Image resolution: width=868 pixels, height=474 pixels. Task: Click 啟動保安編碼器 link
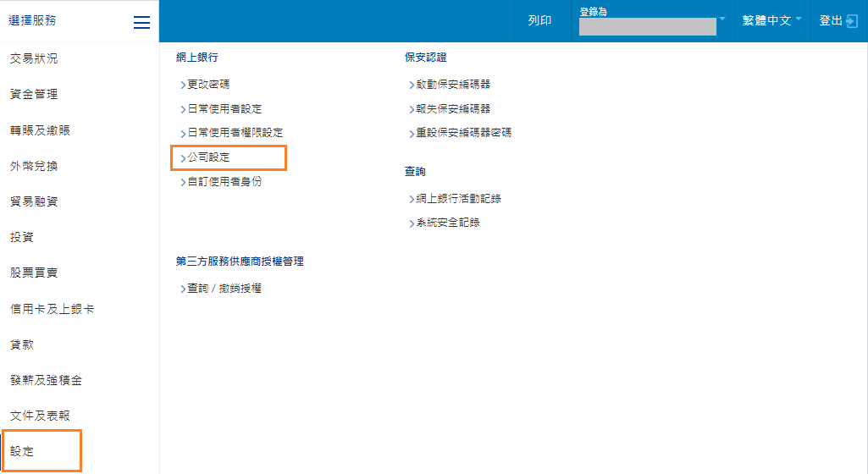pyautogui.click(x=453, y=85)
